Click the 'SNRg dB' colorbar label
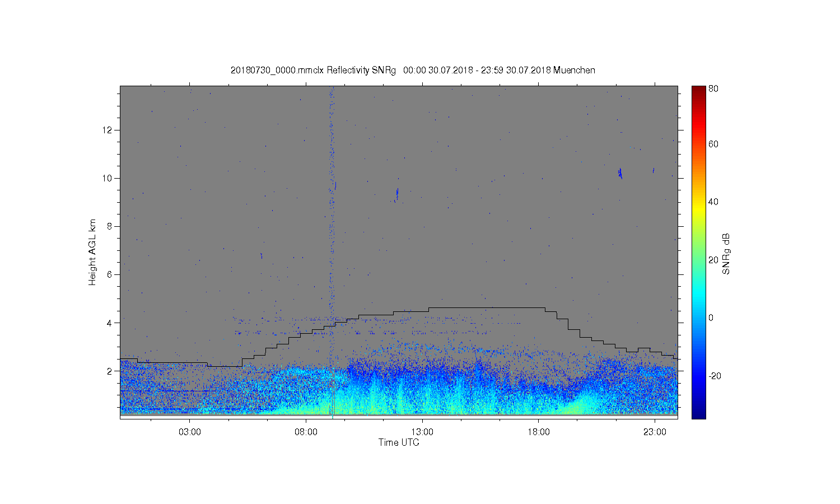The width and height of the screenshot is (840, 504). (726, 254)
